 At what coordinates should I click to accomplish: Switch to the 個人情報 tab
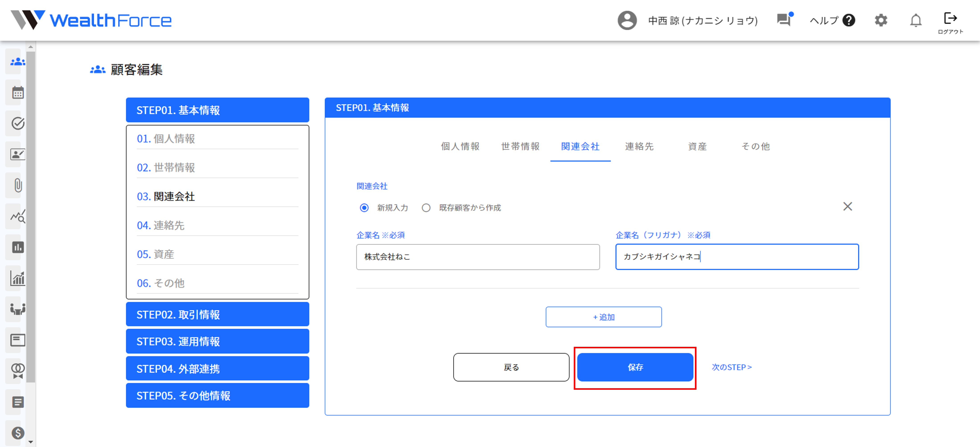pos(460,147)
